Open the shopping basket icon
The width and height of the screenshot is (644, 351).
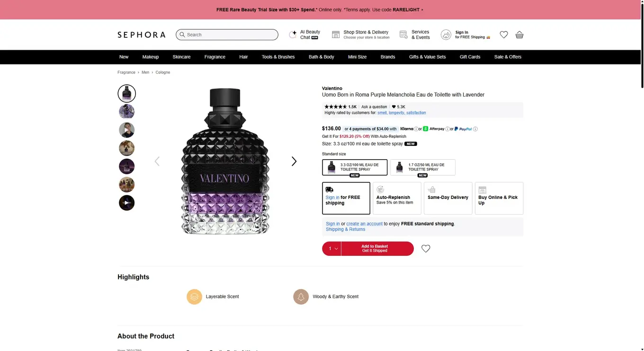[519, 35]
